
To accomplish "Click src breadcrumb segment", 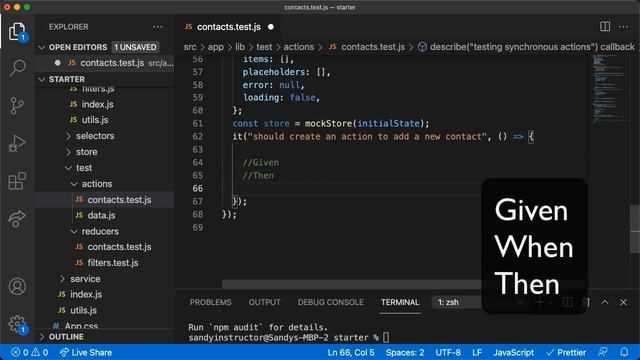I will tap(190, 47).
